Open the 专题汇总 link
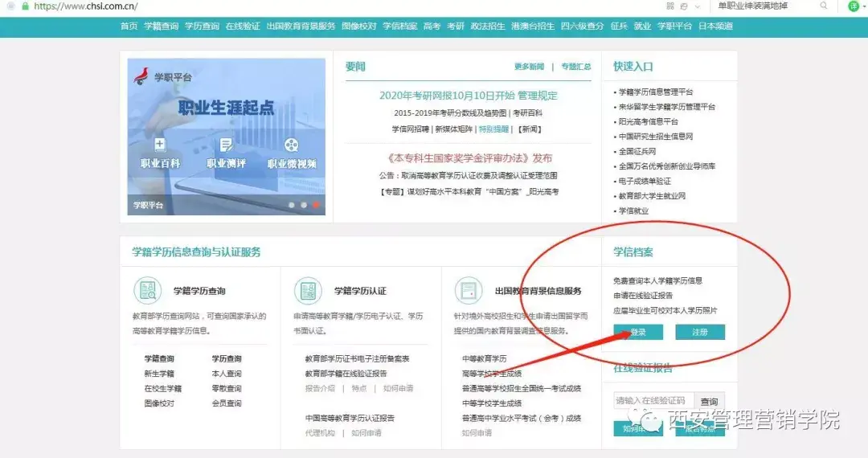Image resolution: width=868 pixels, height=458 pixels. tap(576, 67)
